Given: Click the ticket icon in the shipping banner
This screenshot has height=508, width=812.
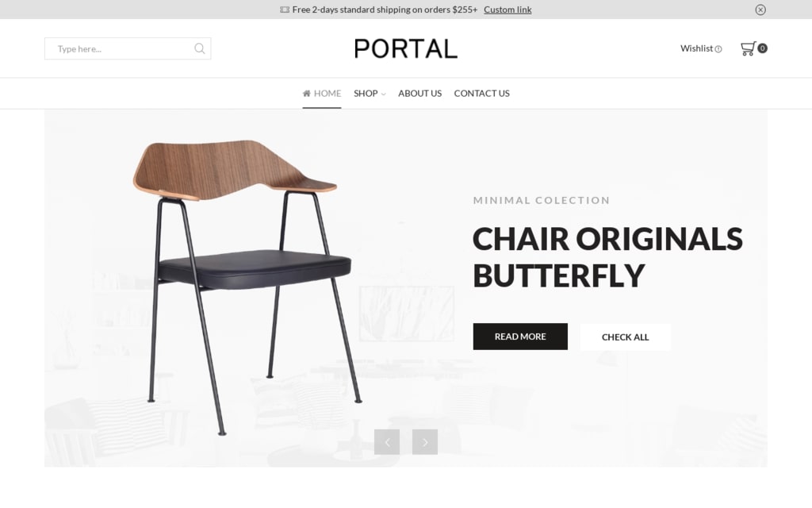Looking at the screenshot, I should pyautogui.click(x=285, y=10).
